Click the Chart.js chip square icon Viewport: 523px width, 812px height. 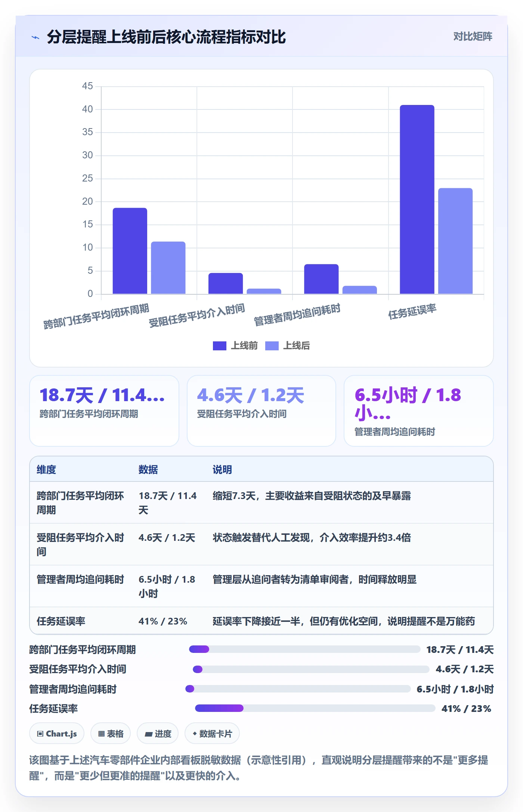(40, 734)
